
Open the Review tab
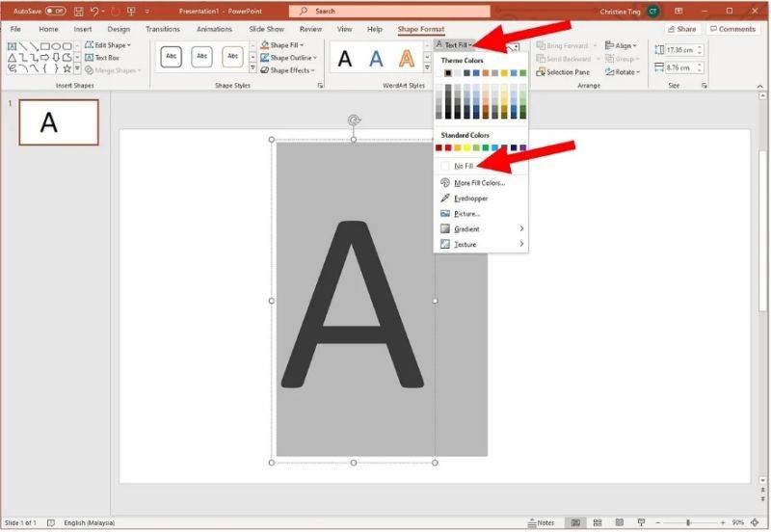(x=310, y=29)
